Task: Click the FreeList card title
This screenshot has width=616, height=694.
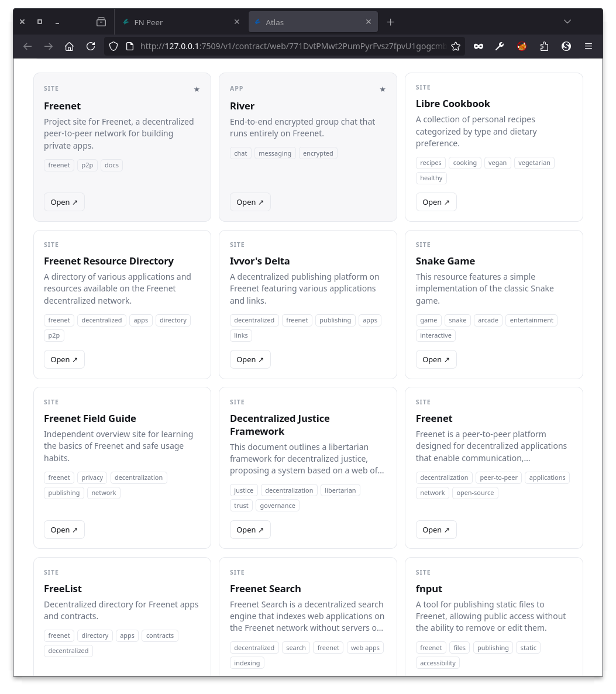Action: pos(63,589)
